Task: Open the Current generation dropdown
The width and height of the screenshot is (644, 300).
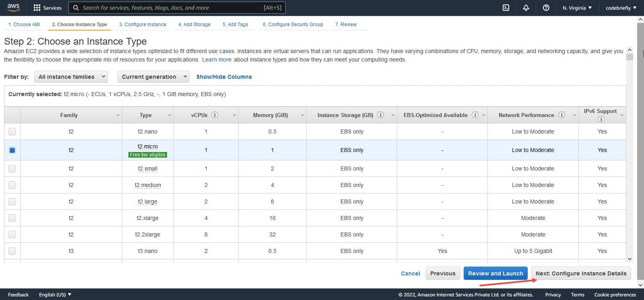Action: click(153, 77)
